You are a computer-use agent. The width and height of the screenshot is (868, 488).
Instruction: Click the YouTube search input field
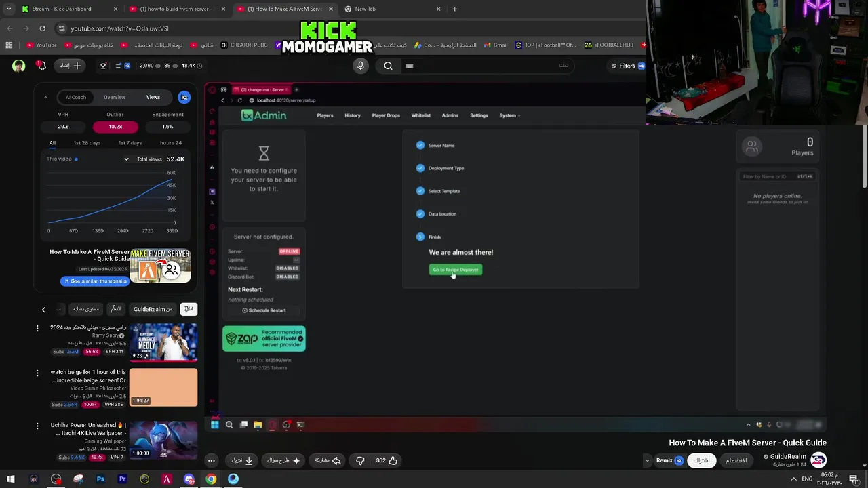487,66
